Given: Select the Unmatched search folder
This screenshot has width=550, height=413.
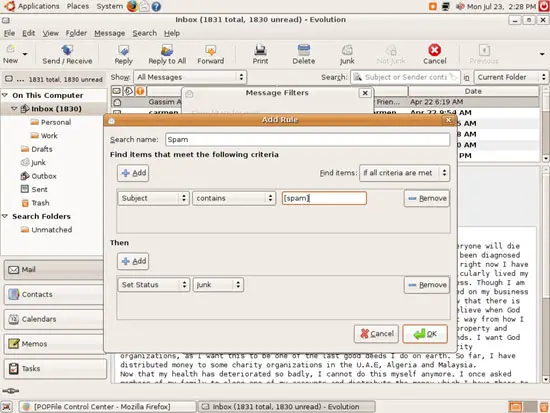Looking at the screenshot, I should click(47, 229).
